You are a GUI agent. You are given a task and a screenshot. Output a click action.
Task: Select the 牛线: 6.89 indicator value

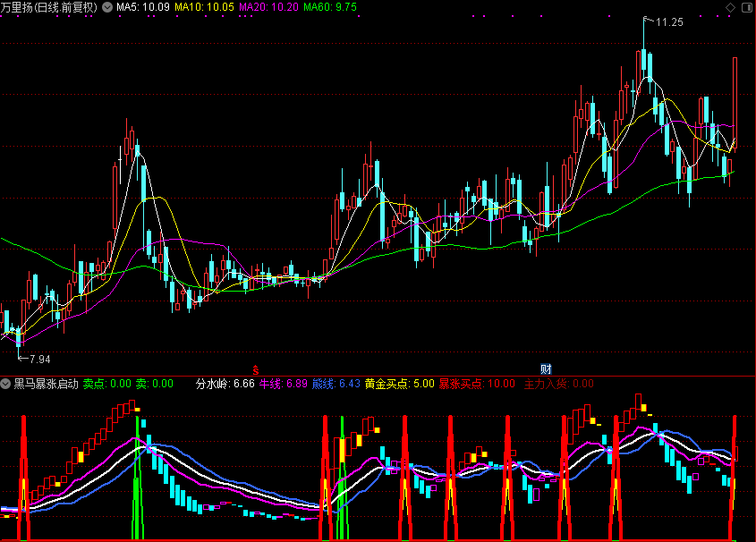click(283, 384)
